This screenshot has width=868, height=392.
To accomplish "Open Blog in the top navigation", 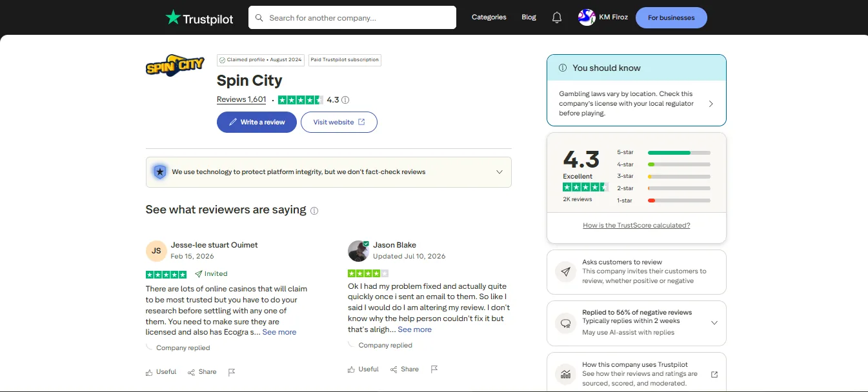I will click(529, 17).
